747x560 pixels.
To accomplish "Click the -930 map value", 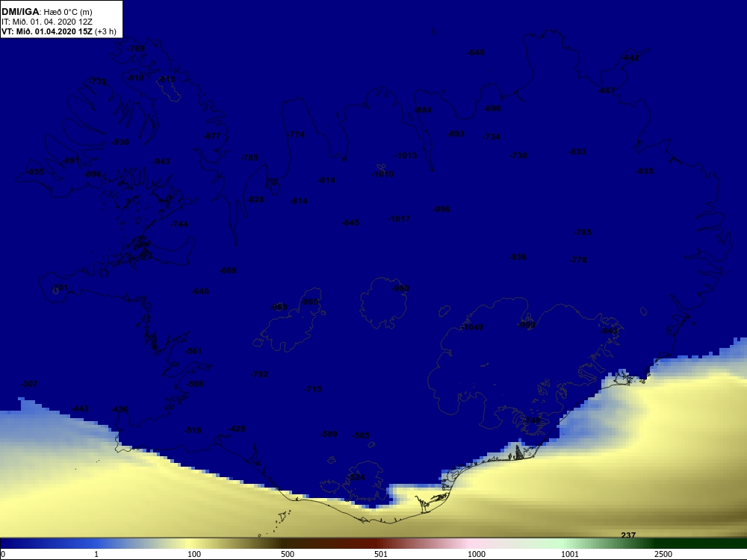I will tap(120, 142).
